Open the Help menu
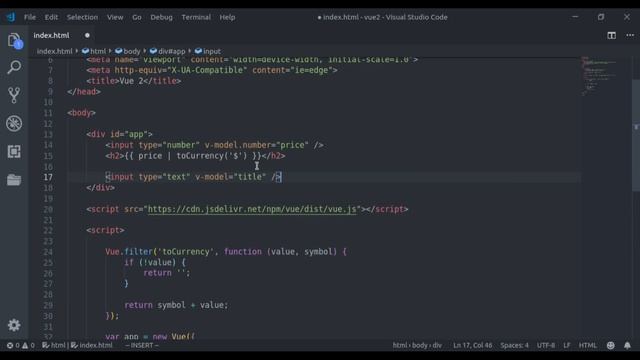Image resolution: width=640 pixels, height=360 pixels. coord(227,17)
